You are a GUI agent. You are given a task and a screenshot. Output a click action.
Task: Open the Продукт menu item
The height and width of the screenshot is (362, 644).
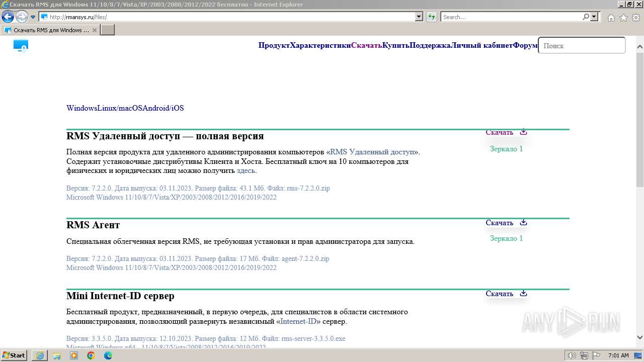(274, 45)
